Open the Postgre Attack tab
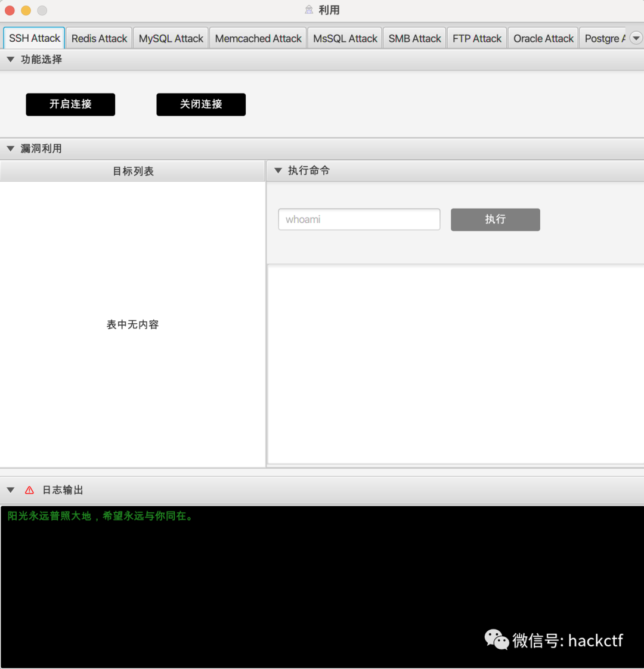The height and width of the screenshot is (669, 644). point(603,39)
